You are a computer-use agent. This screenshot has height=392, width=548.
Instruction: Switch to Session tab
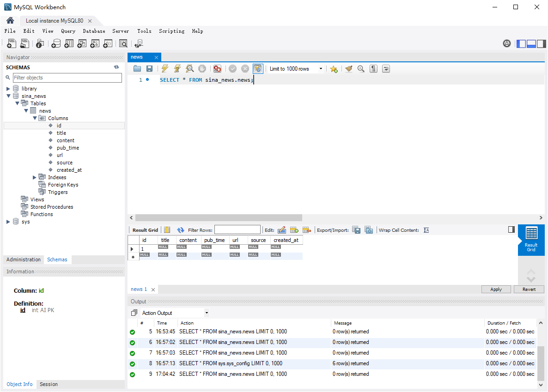[49, 384]
